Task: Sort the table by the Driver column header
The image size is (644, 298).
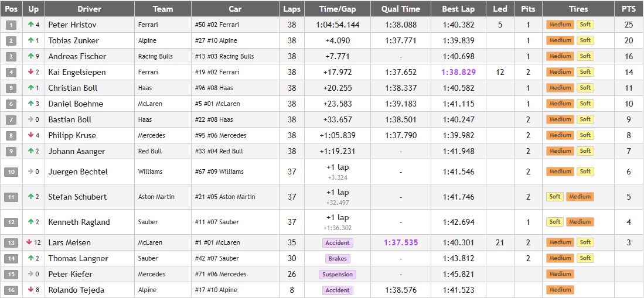Action: point(89,9)
